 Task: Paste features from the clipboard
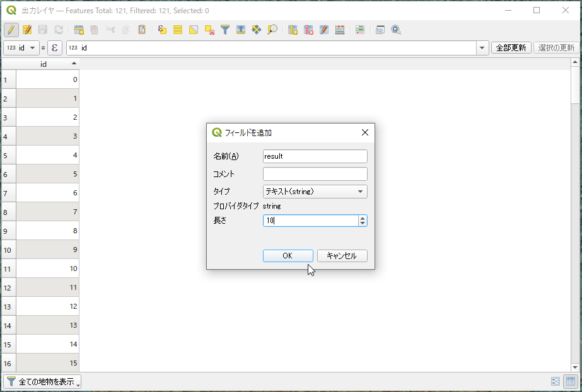pos(143,30)
